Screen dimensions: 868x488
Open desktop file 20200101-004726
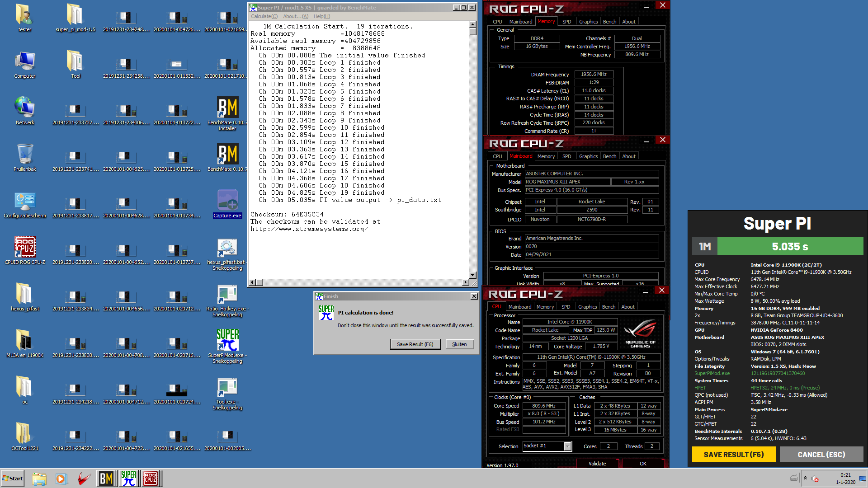(177, 21)
